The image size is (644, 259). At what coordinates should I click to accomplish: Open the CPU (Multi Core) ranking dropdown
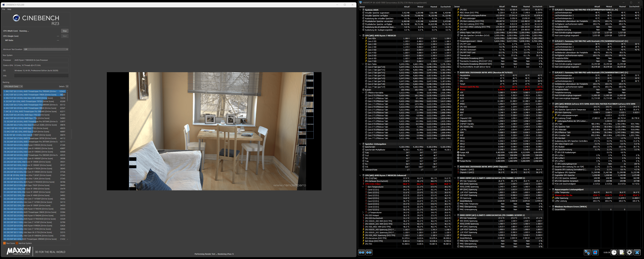coord(13,86)
